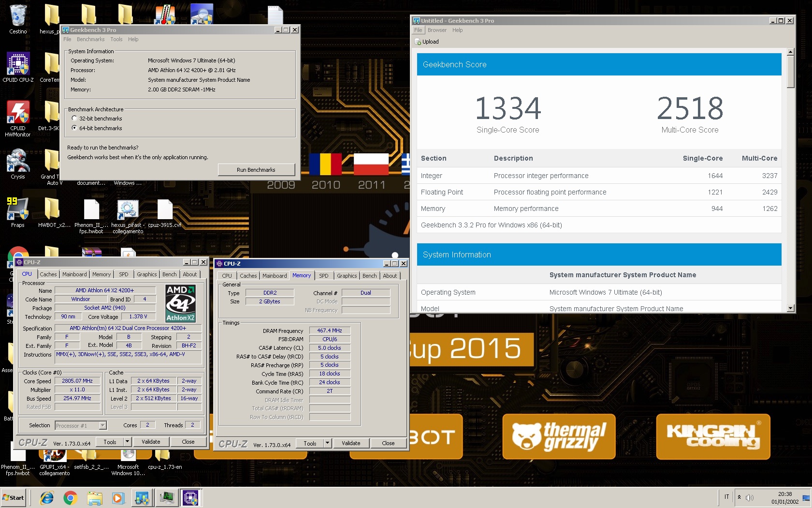812x508 pixels.
Task: Click Close in left CPU-Z window
Action: coord(188,442)
